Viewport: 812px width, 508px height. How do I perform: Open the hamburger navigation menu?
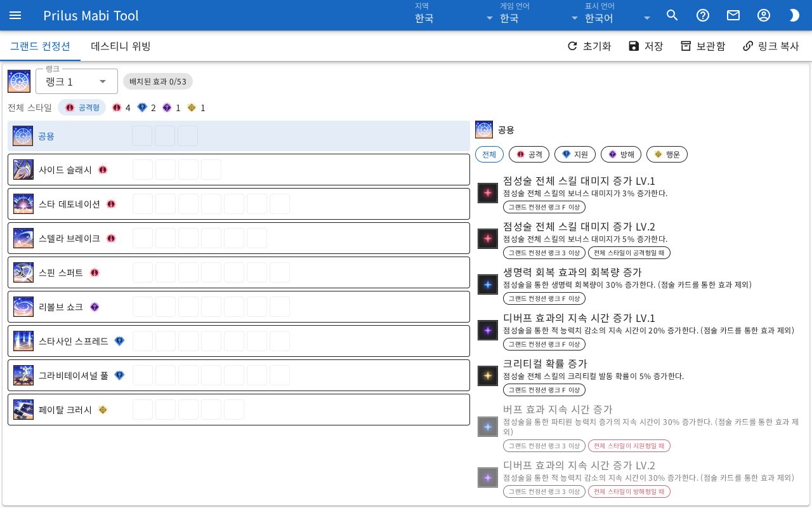(15, 15)
